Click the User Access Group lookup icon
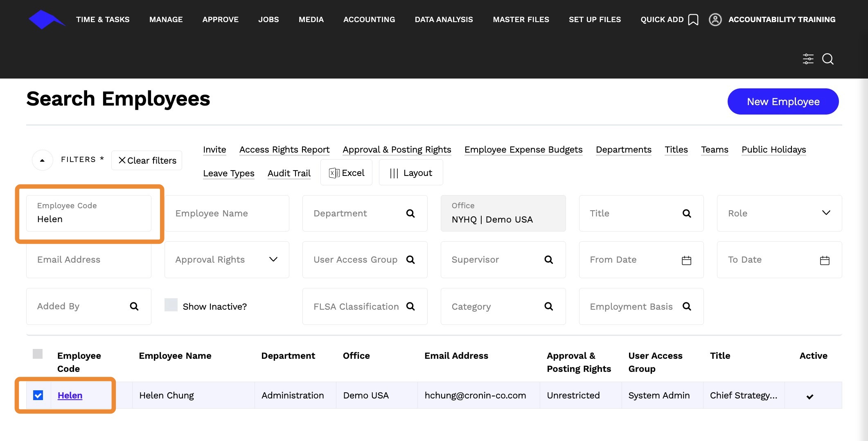Image resolution: width=868 pixels, height=441 pixels. tap(410, 259)
